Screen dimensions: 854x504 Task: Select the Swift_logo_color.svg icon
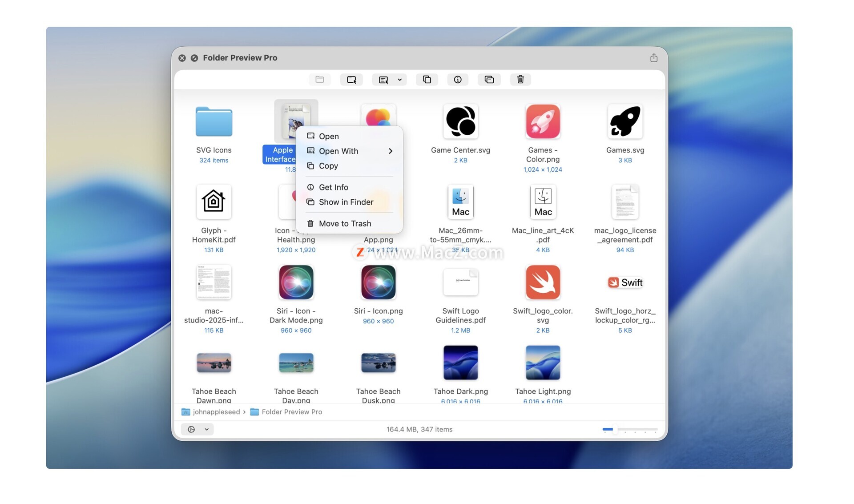(543, 282)
